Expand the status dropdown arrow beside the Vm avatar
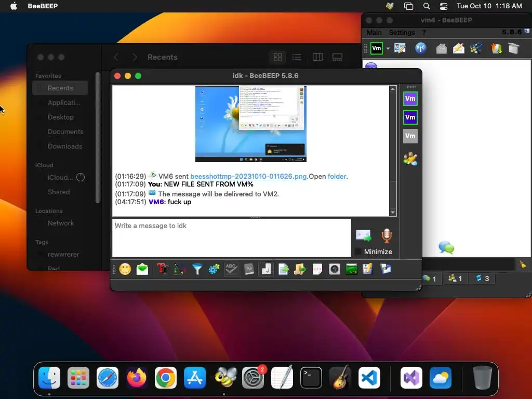The width and height of the screenshot is (532, 399). (388, 48)
